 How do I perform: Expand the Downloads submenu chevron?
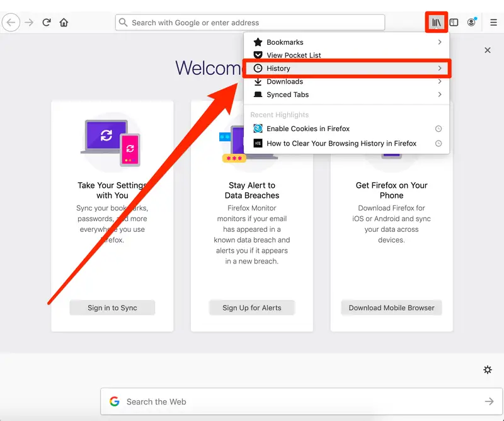point(440,81)
